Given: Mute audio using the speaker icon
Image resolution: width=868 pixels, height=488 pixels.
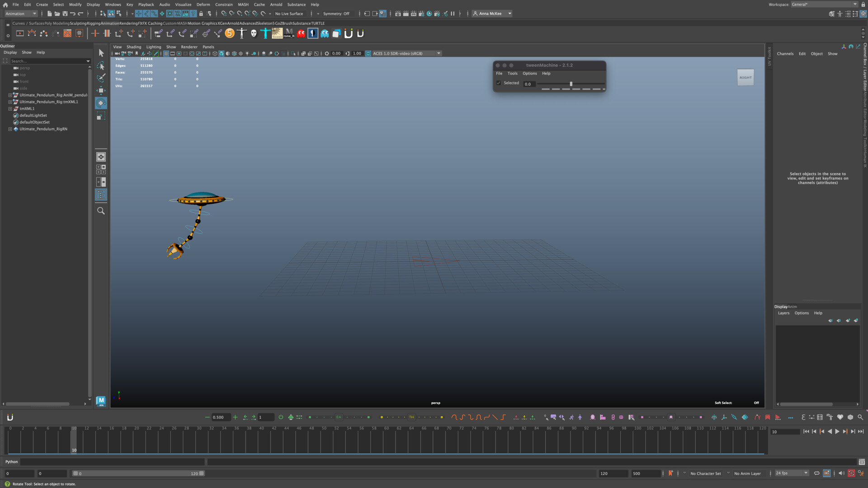Looking at the screenshot, I should tap(841, 473).
